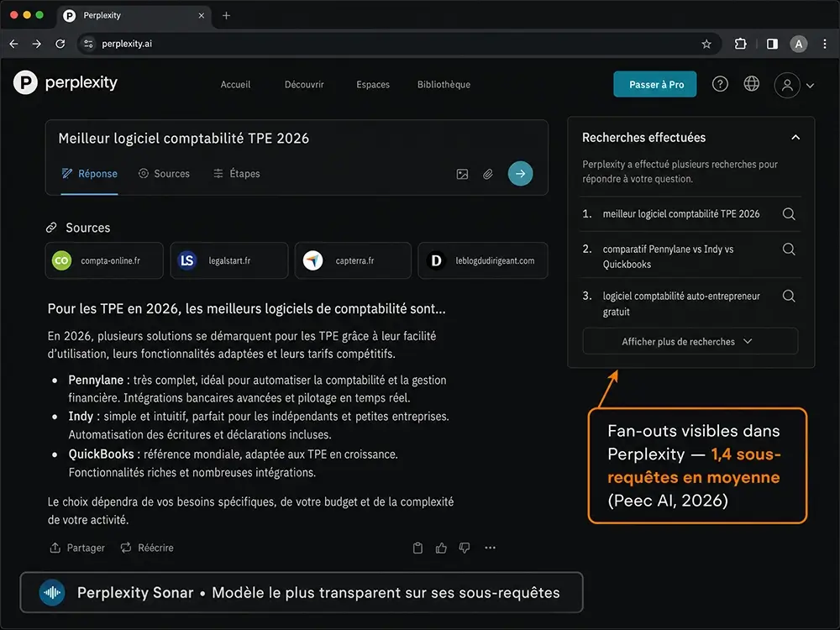
Task: Switch to the Réponse tab
Action: (x=90, y=174)
